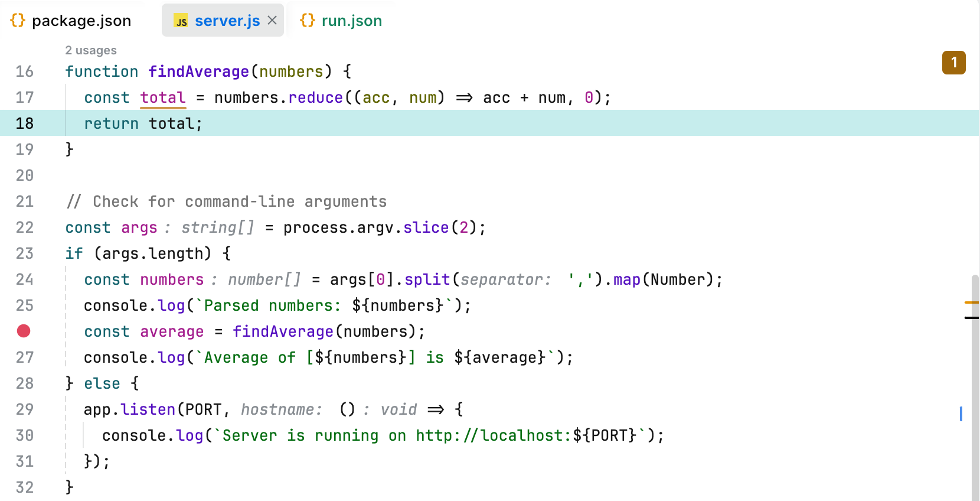The image size is (980, 501).
Task: Click the "map" method on line 24
Action: click(627, 279)
